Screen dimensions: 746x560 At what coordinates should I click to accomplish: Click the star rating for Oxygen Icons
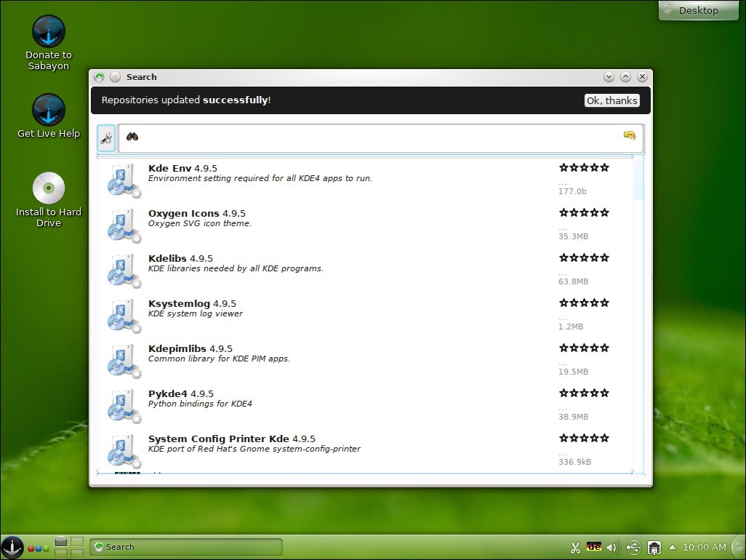(584, 212)
